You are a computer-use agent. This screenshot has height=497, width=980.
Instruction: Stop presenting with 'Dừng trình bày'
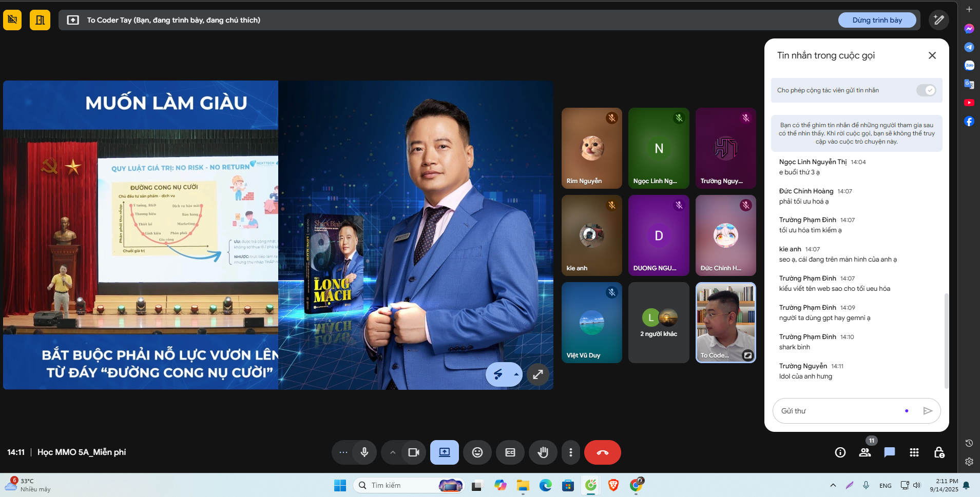877,20
